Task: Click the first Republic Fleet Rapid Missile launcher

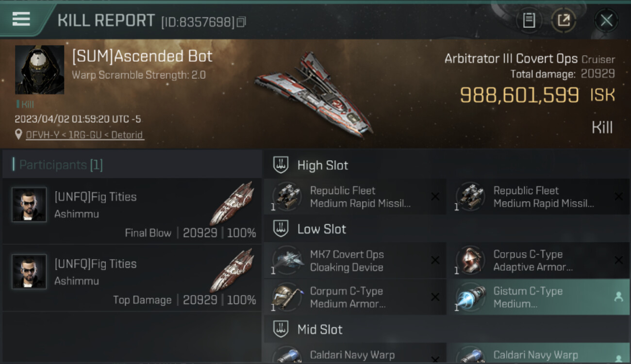Action: [x=355, y=197]
